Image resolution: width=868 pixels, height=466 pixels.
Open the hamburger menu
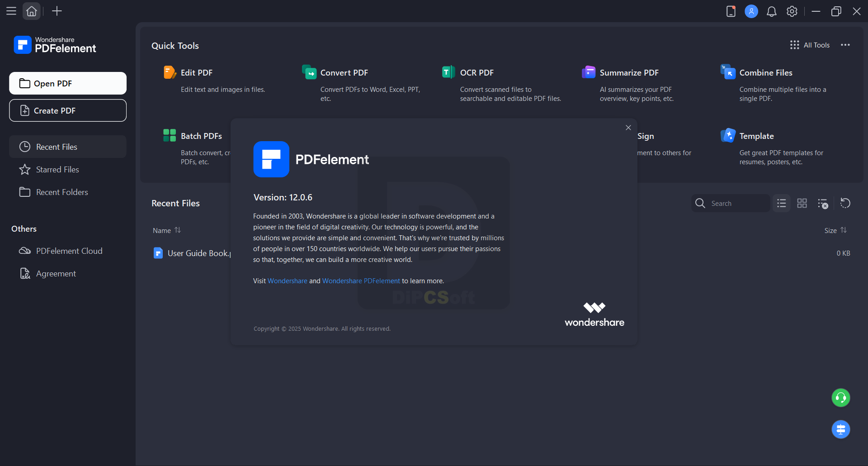coord(11,11)
